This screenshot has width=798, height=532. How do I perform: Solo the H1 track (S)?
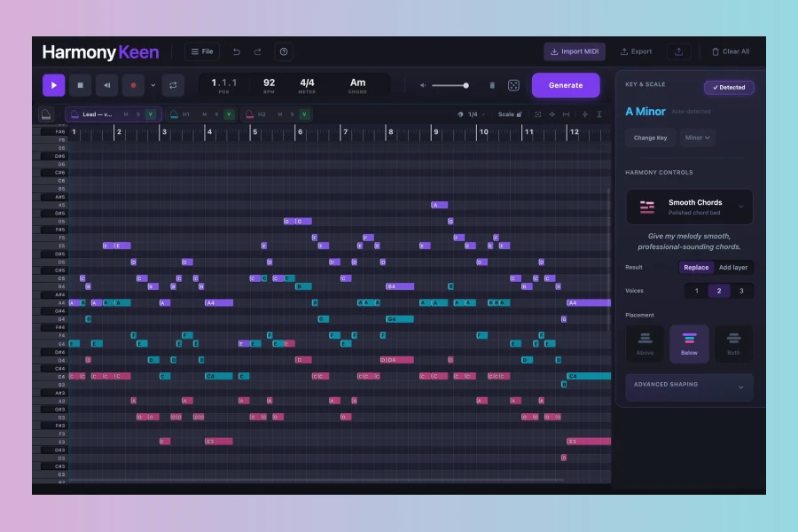pos(217,114)
